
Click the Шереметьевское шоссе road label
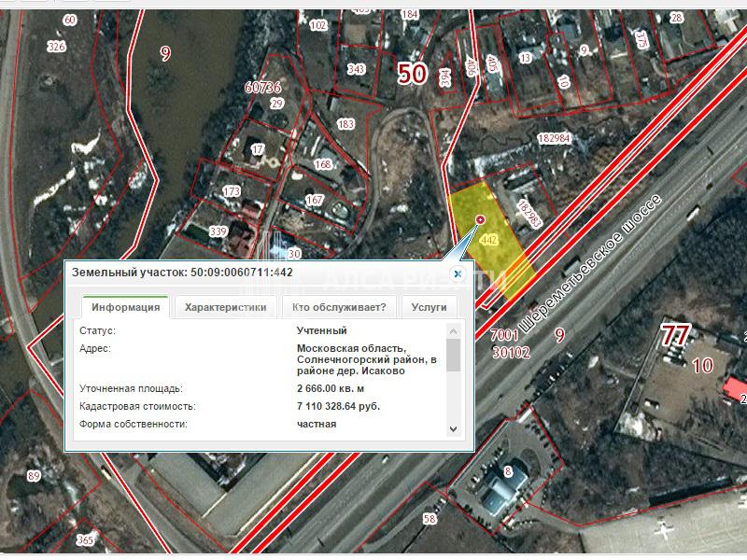590,264
